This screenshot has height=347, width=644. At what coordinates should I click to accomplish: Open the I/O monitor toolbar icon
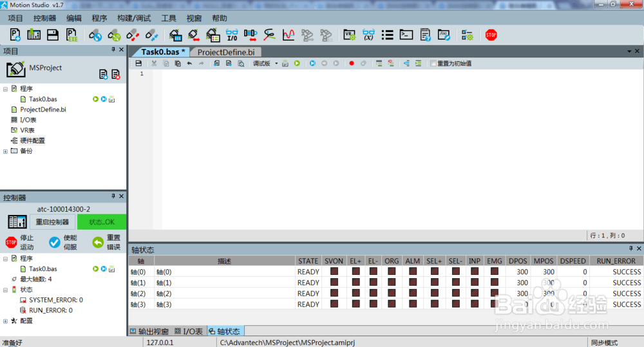(232, 35)
